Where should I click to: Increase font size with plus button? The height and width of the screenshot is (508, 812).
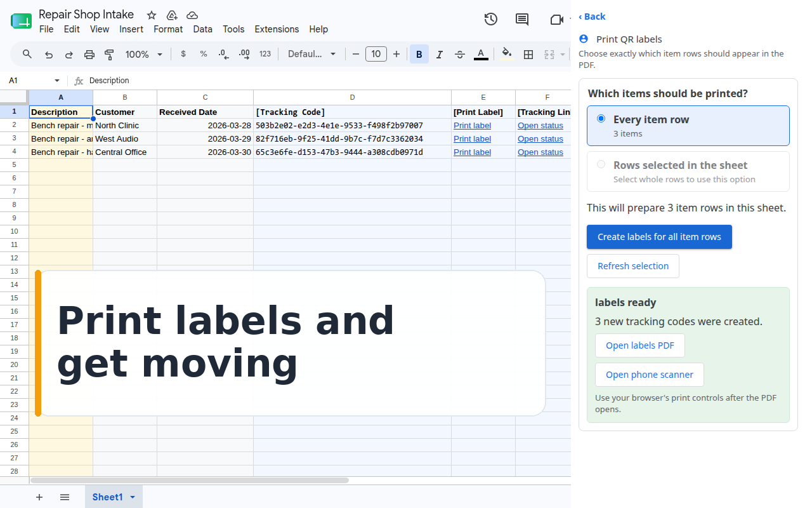pos(396,54)
